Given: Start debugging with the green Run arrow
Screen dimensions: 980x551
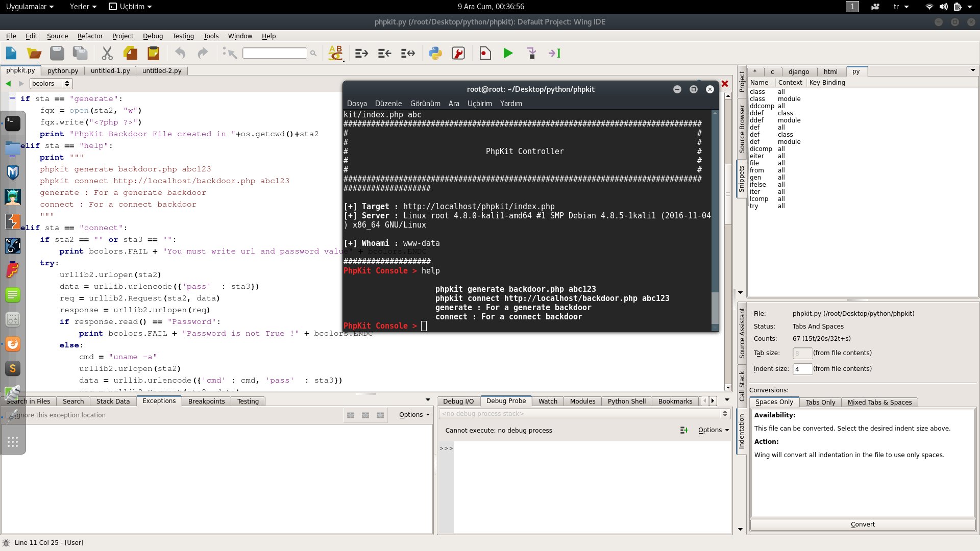Looking at the screenshot, I should (x=508, y=53).
